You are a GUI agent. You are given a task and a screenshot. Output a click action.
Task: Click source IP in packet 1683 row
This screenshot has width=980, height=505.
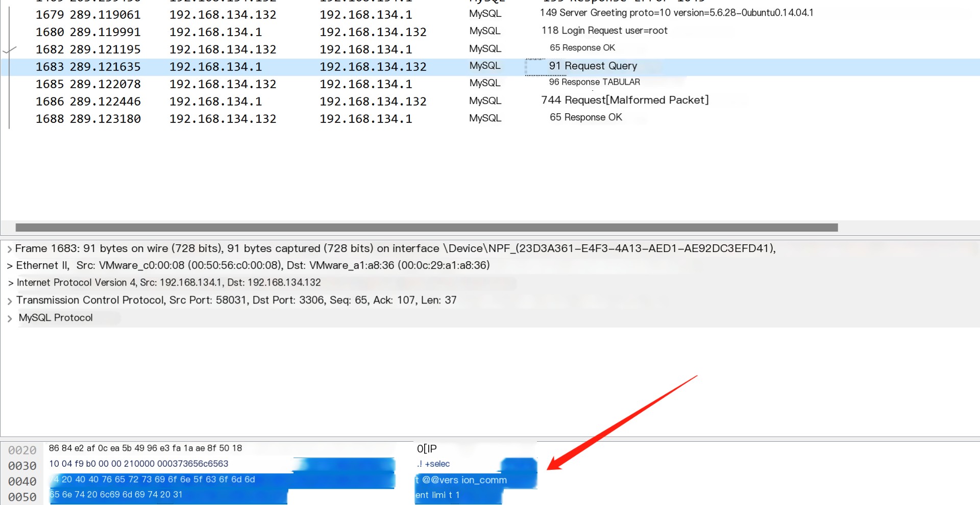215,67
